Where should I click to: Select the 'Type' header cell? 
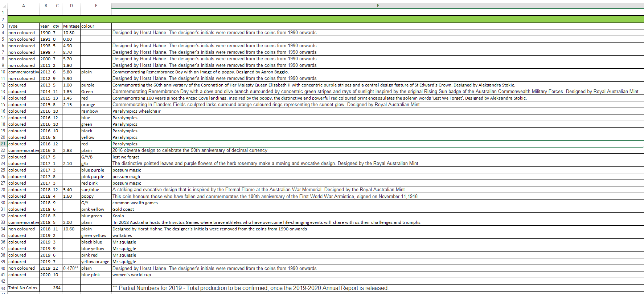23,26
